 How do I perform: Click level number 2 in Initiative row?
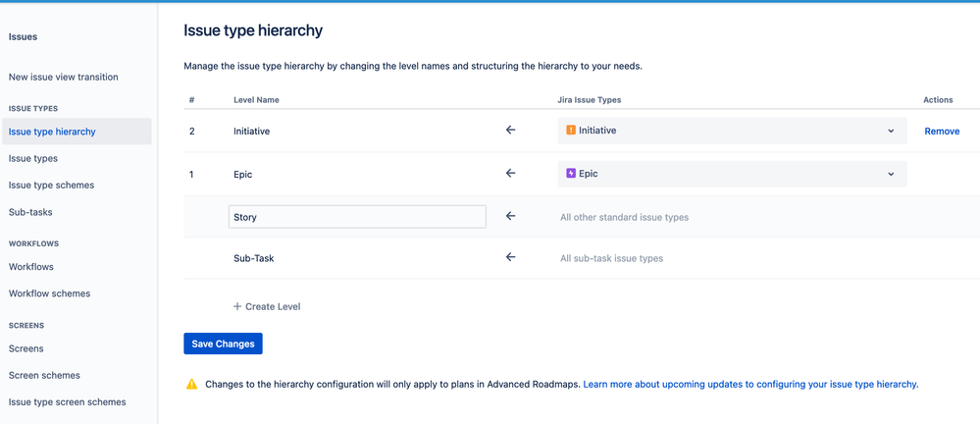192,132
